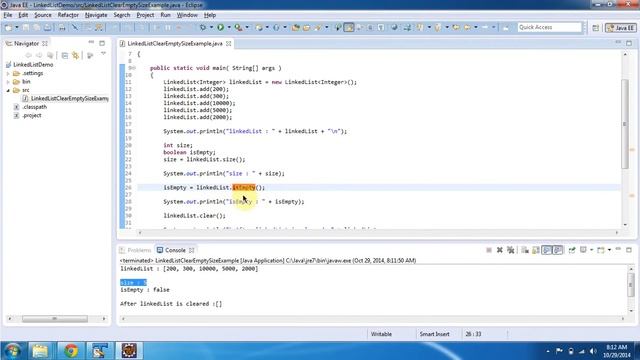The width and height of the screenshot is (640, 360).
Task: Open the Navigator view menu
Action: pyautogui.click(x=103, y=54)
